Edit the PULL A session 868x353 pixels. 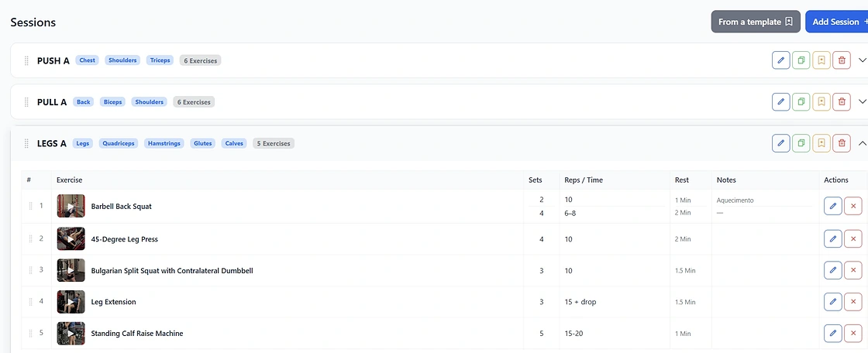coord(780,102)
